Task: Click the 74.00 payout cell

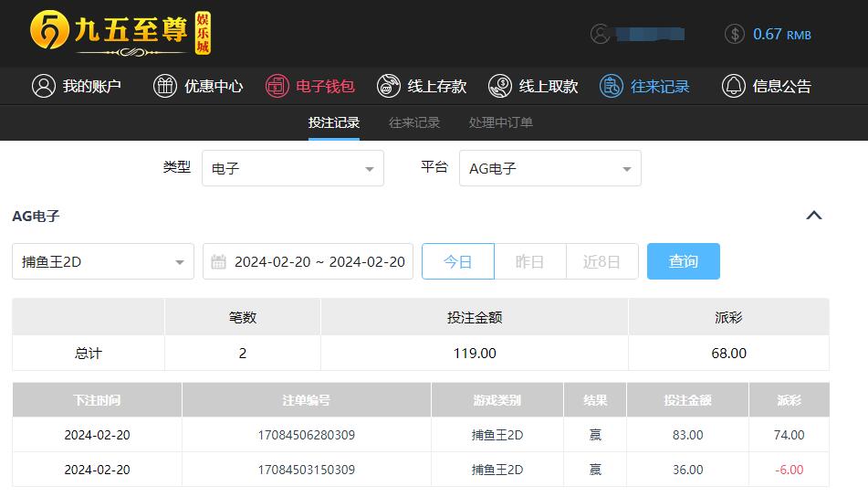Action: (x=789, y=435)
